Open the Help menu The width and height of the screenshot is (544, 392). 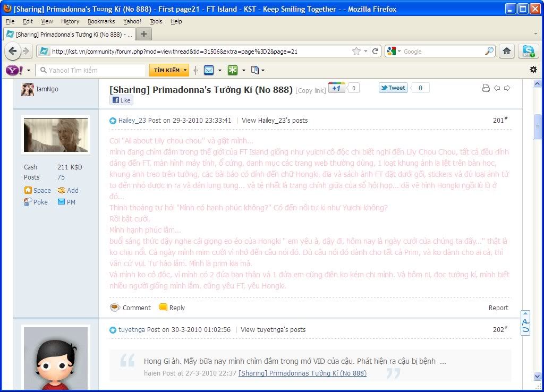click(176, 21)
